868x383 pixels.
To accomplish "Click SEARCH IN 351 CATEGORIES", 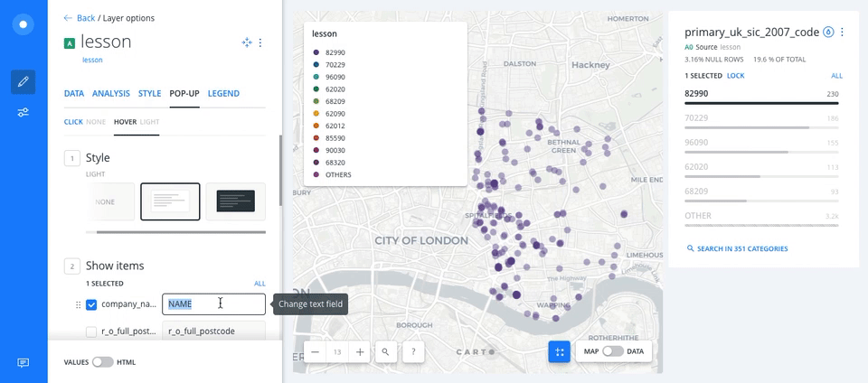I will pos(741,248).
